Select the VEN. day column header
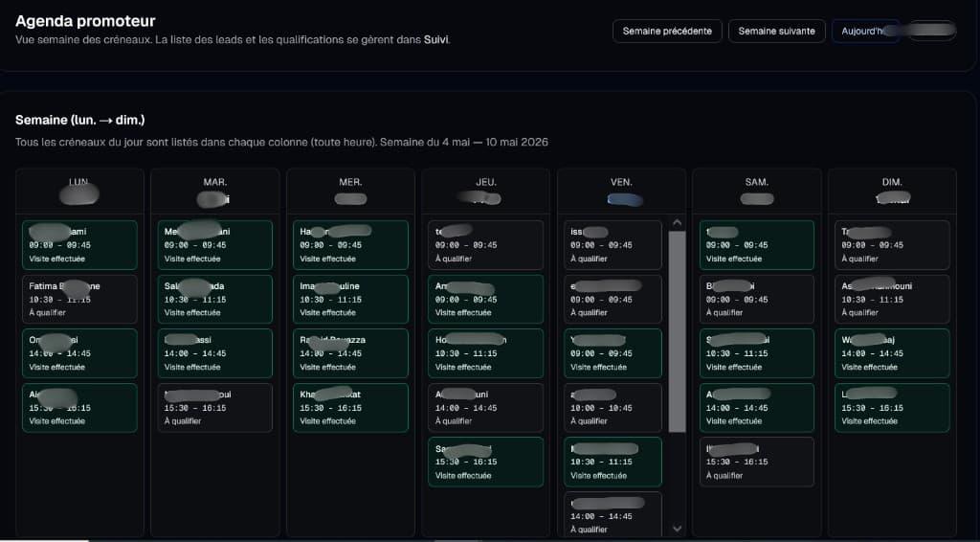 620,191
